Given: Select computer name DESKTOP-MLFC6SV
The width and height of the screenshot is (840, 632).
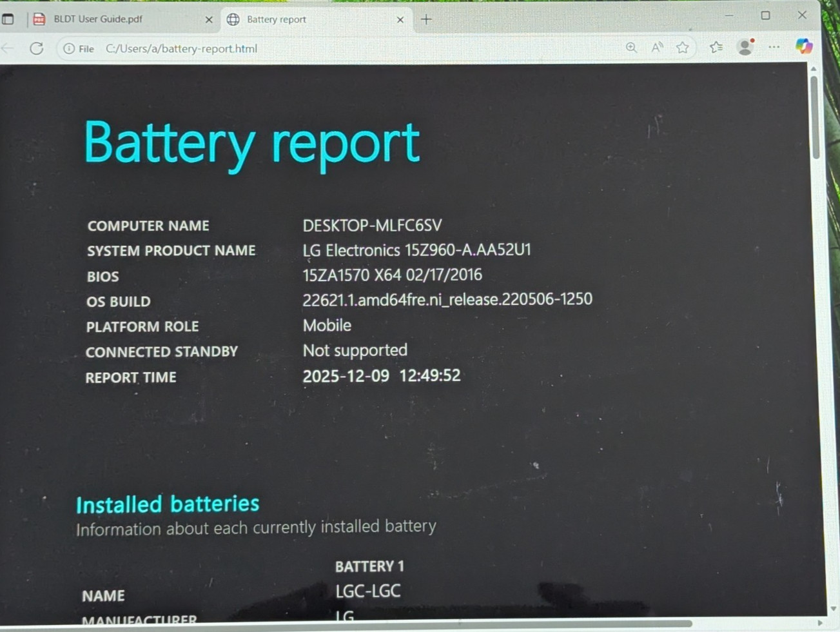Looking at the screenshot, I should [372, 225].
